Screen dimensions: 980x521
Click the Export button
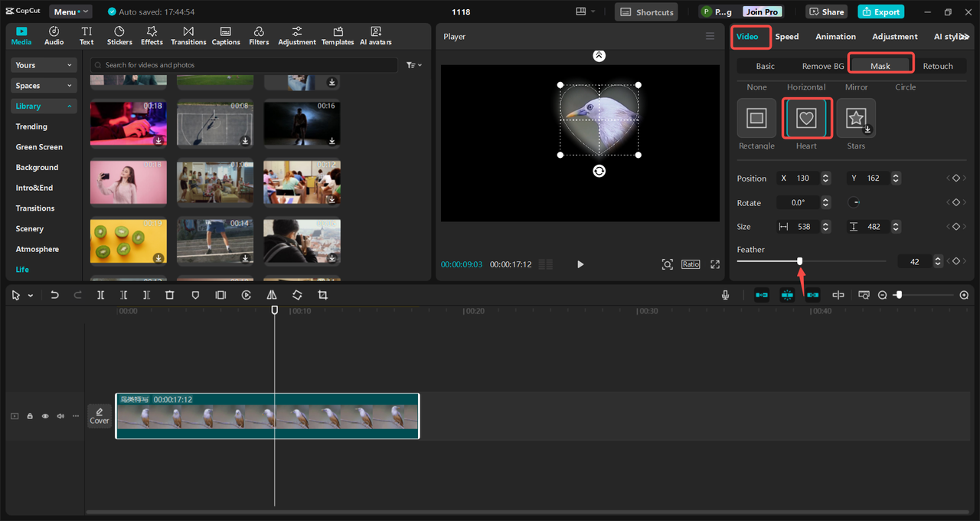(x=880, y=11)
